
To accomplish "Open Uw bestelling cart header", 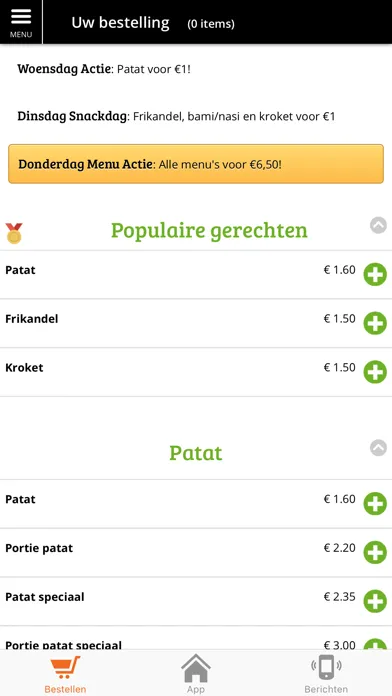I will [153, 23].
